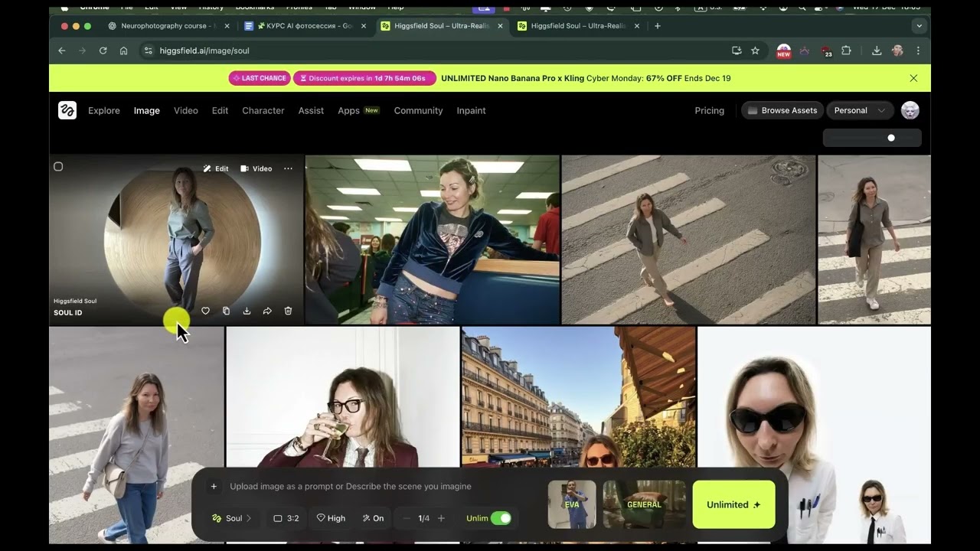Tick the select checkbox on the Soul ID image
Screen dimensions: 980x551
pos(58,167)
